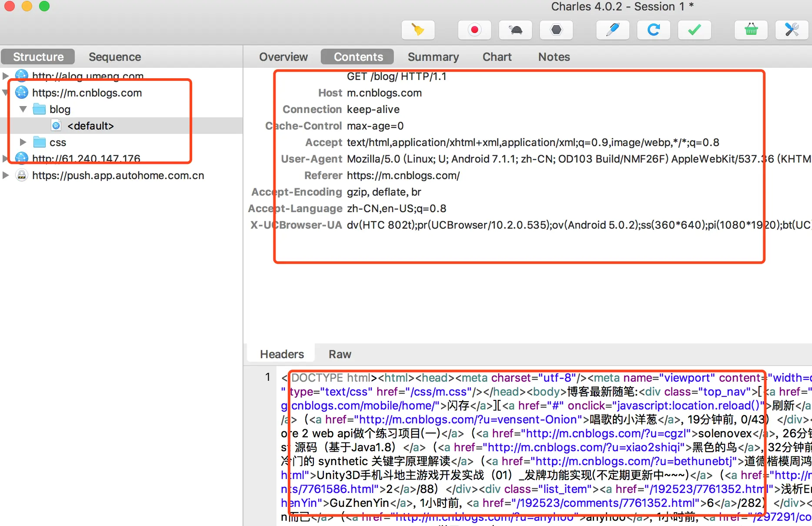The image size is (812, 526).
Task: Collapse the blog folder
Action: click(x=23, y=109)
